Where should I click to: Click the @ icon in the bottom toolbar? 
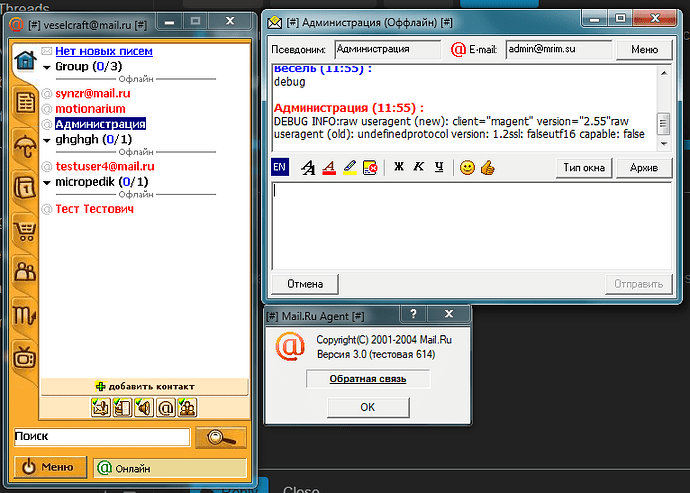[x=165, y=407]
